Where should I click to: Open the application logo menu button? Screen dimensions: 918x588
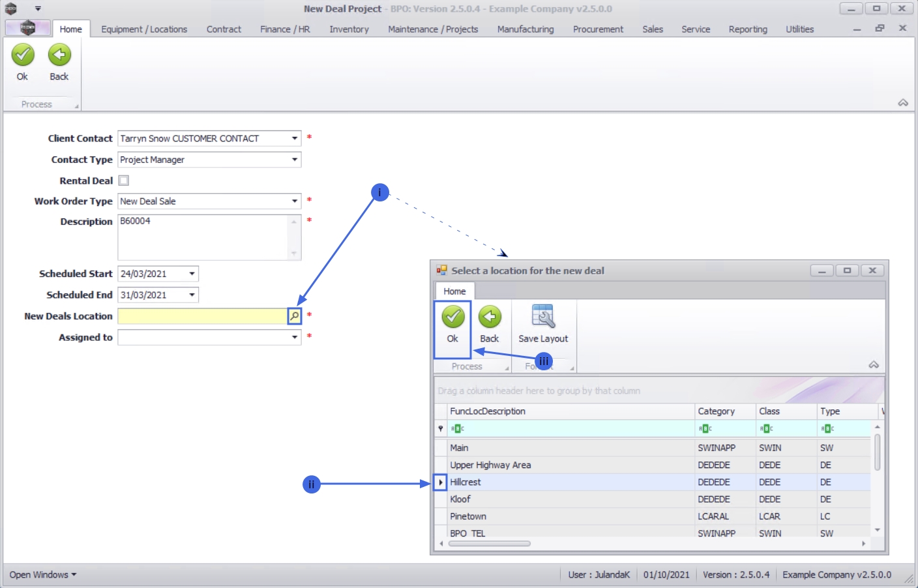27,28
